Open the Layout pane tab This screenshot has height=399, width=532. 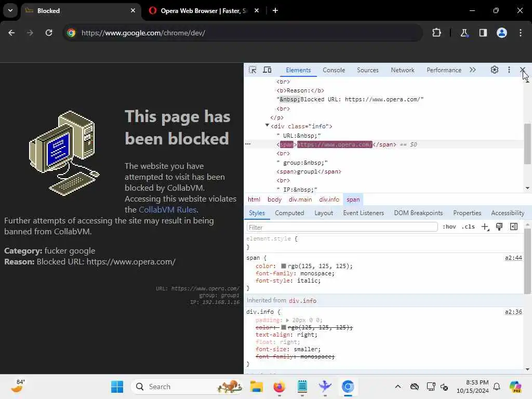pos(324,213)
